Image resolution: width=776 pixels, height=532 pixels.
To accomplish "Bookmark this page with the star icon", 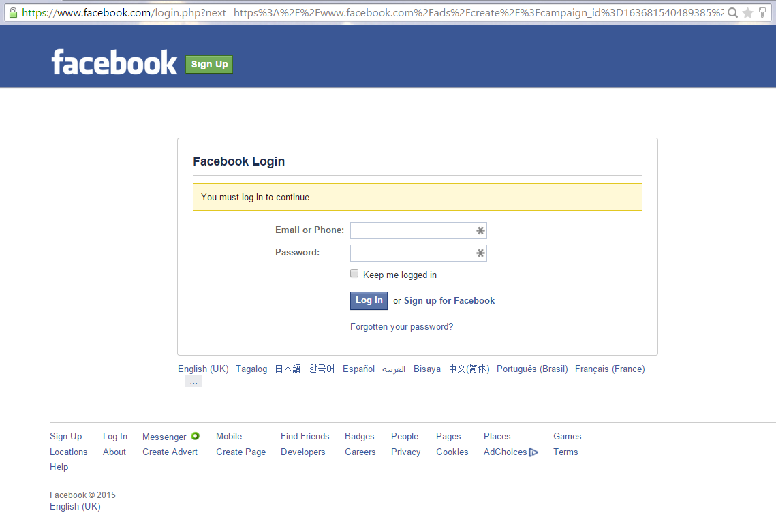I will [748, 13].
